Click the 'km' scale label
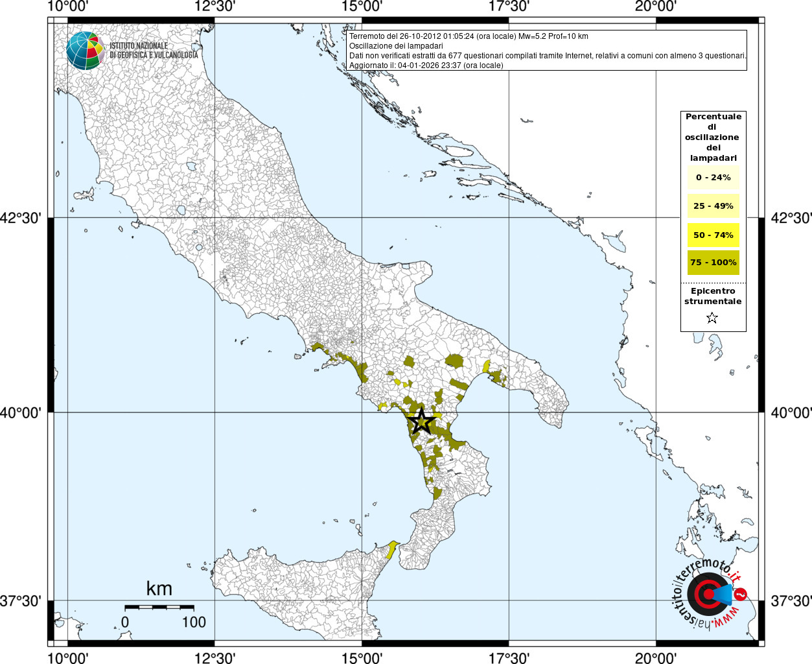 [x=159, y=588]
